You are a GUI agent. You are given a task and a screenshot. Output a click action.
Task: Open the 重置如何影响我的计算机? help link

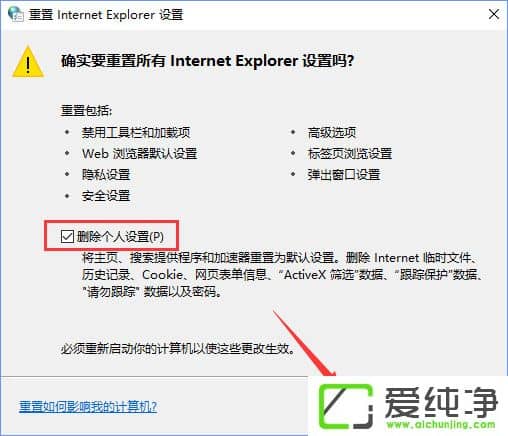88,407
